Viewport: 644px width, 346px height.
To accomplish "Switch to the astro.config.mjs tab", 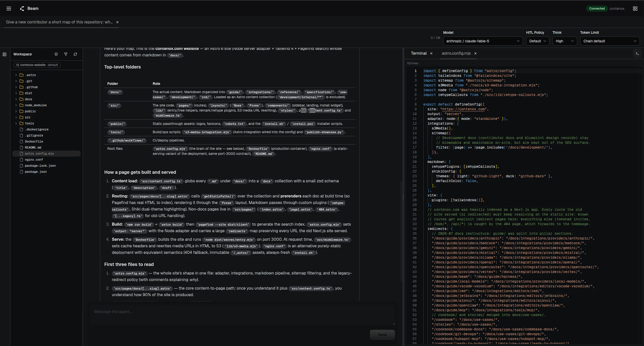I will (456, 53).
